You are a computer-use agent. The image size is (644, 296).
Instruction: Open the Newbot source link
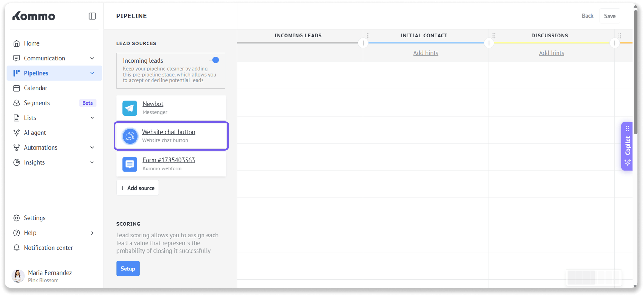[x=153, y=104]
